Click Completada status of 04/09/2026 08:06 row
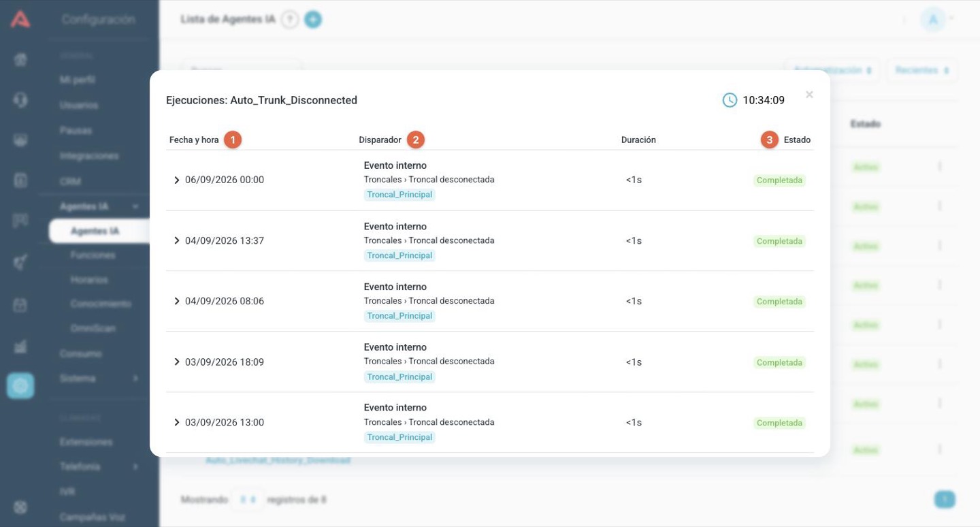This screenshot has width=980, height=527. [779, 302]
